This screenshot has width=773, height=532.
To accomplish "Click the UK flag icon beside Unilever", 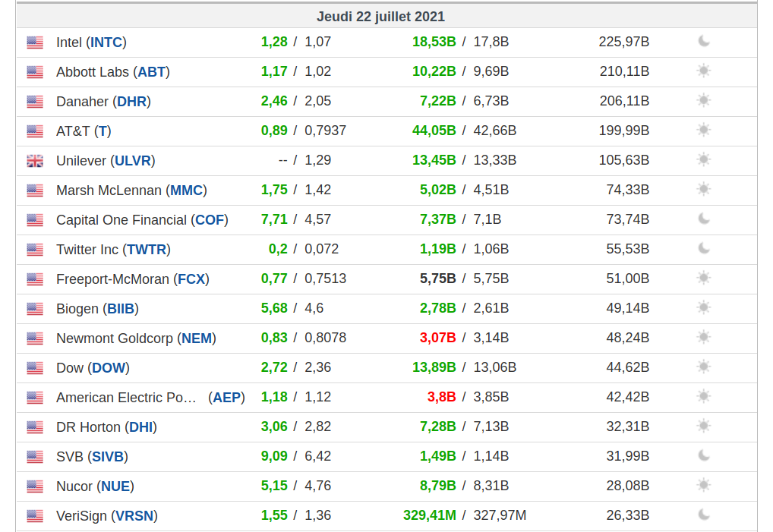I will 35,161.
